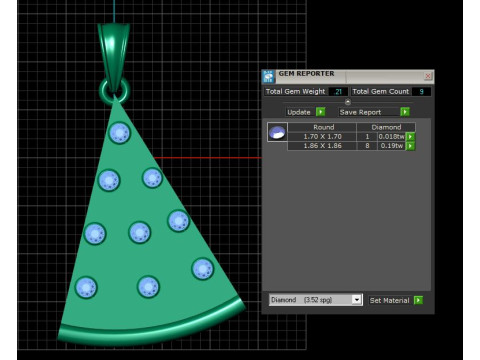Click the green Save Report arrow button

[x=405, y=112]
